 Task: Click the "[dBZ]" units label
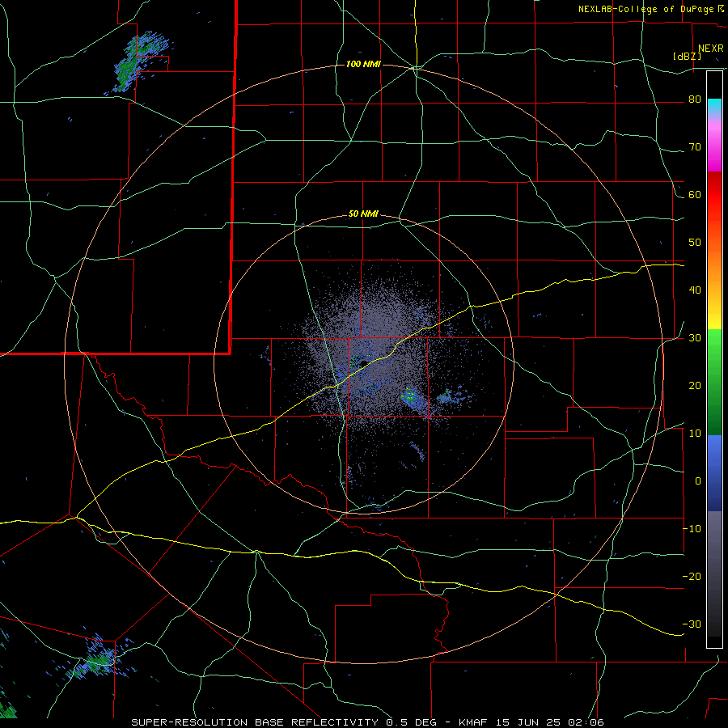687,56
